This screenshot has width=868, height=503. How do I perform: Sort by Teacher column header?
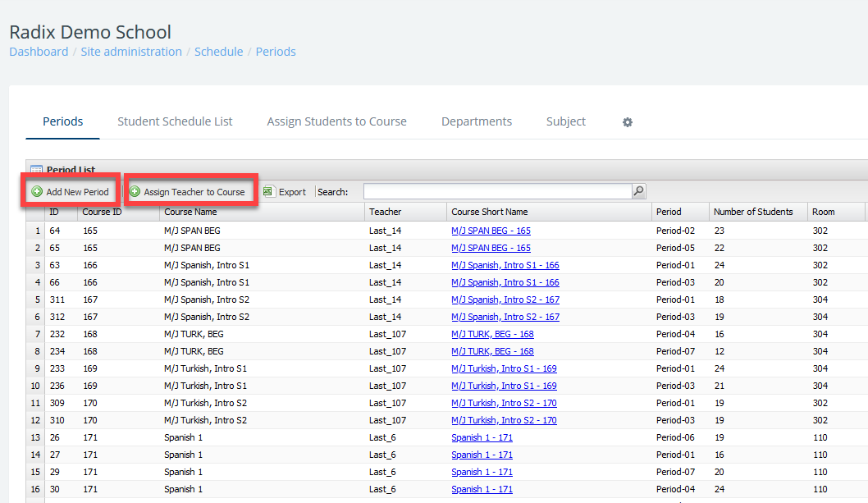point(386,212)
